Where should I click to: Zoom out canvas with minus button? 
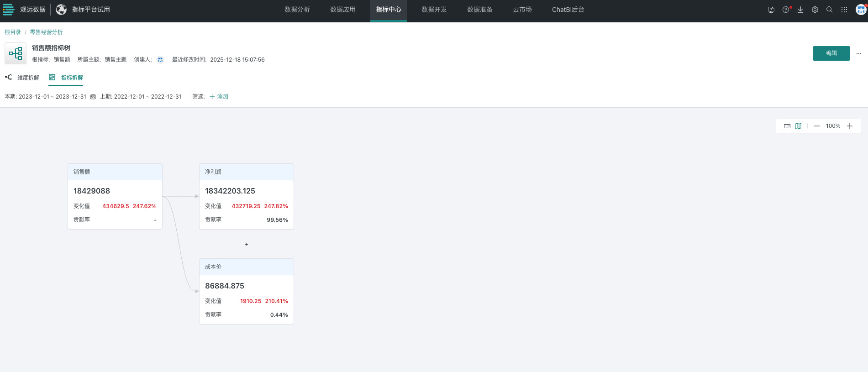click(x=817, y=126)
